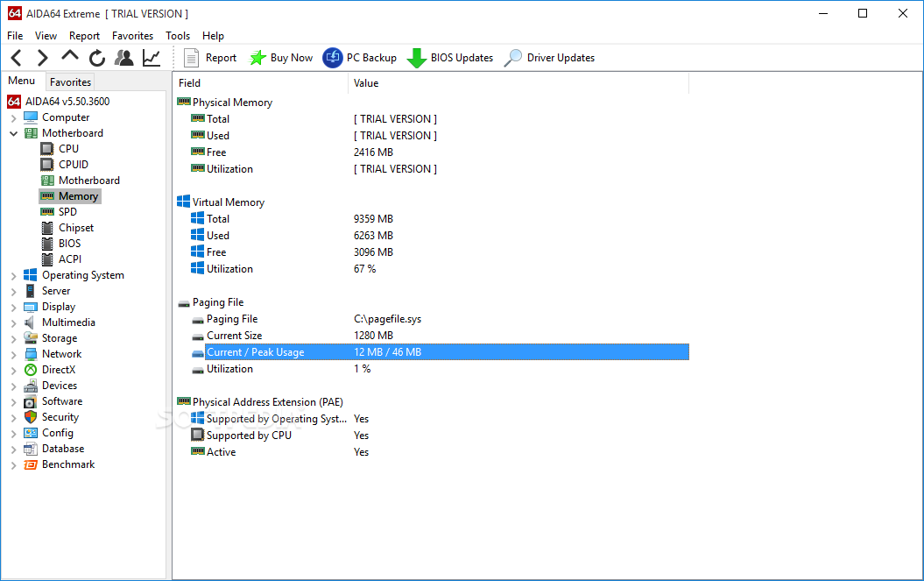
Task: Select the CPUID chip icon in tree
Action: coord(47,165)
